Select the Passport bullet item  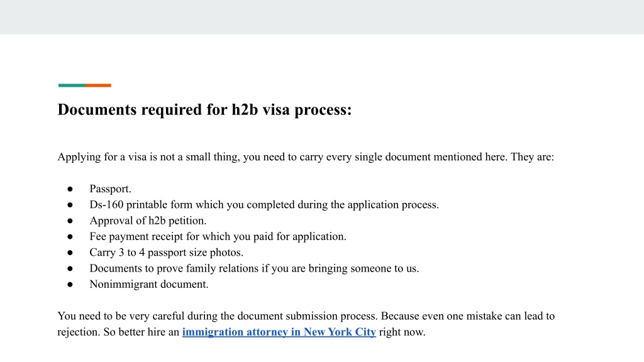(x=111, y=189)
